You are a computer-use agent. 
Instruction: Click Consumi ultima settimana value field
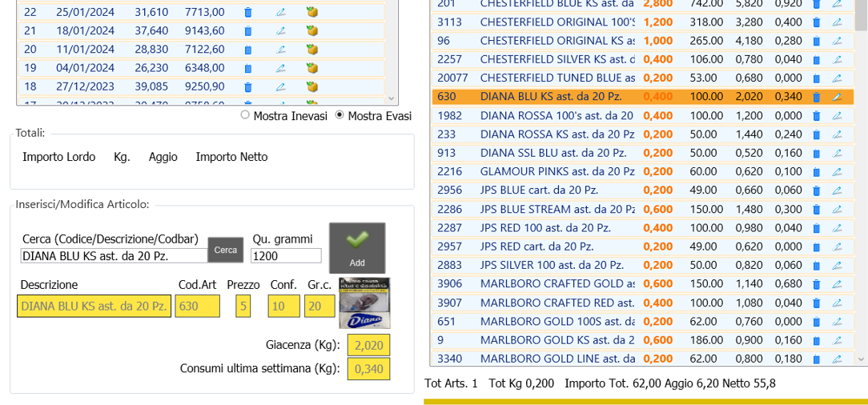(368, 369)
